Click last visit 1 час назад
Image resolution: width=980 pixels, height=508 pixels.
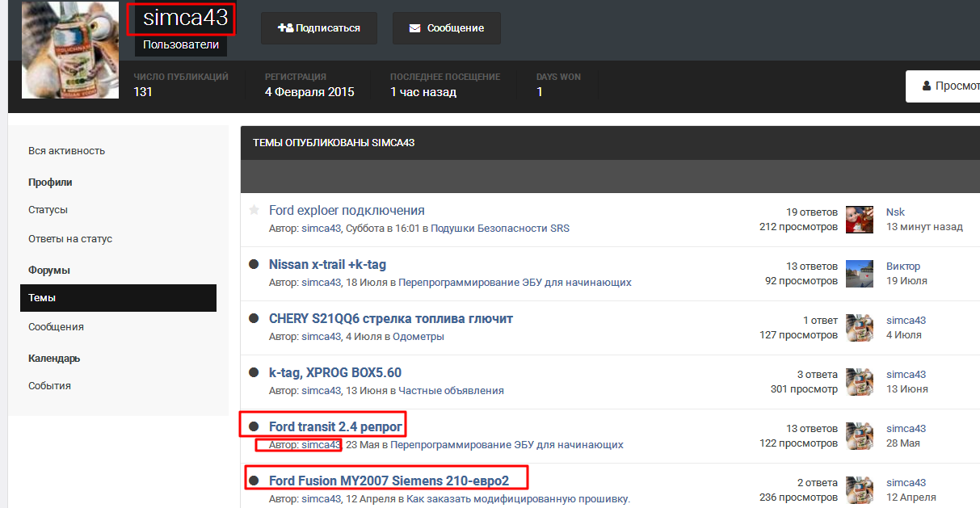tap(423, 92)
